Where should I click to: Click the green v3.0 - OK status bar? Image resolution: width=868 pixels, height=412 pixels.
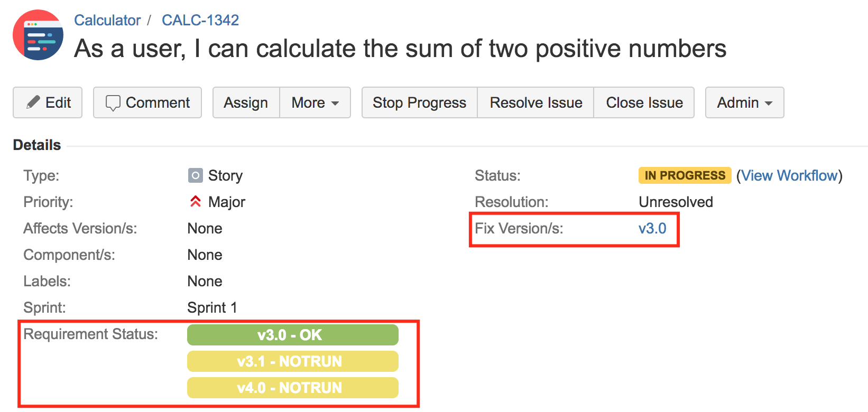[293, 335]
